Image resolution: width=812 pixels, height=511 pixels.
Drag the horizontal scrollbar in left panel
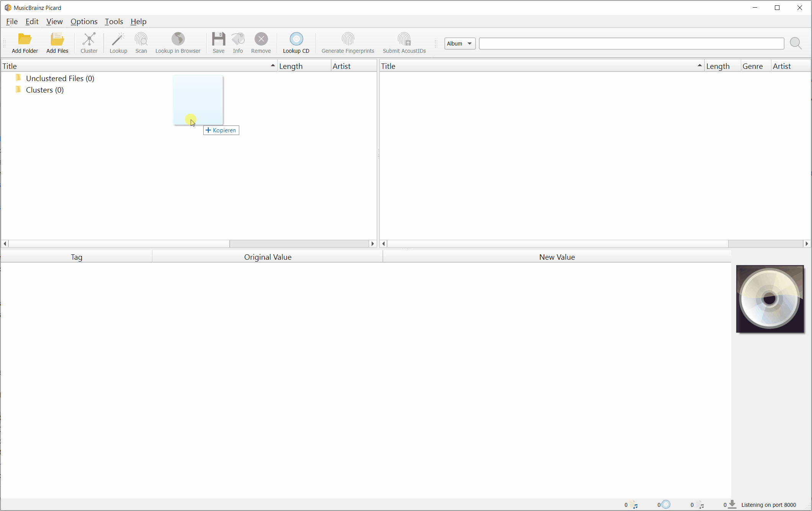(118, 243)
